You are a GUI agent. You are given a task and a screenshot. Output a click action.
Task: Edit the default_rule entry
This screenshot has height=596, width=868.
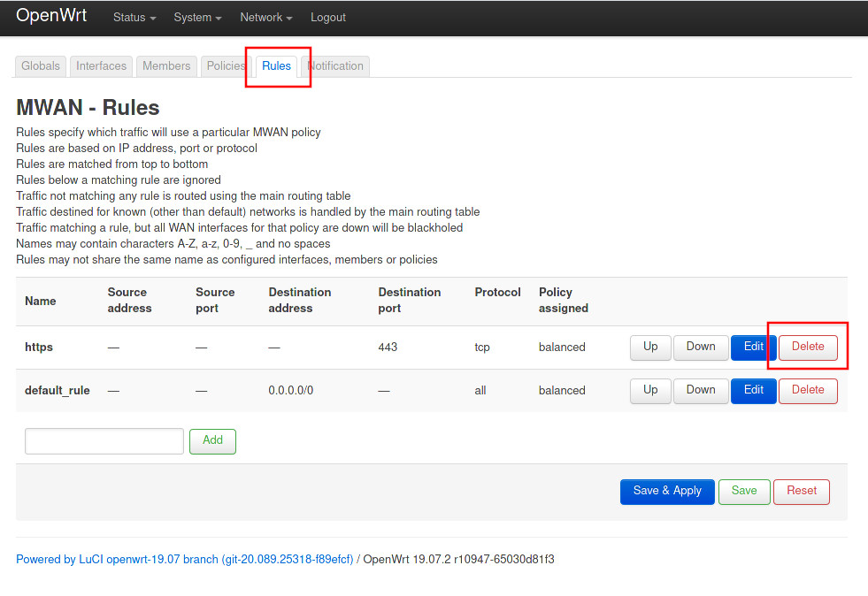click(x=753, y=390)
